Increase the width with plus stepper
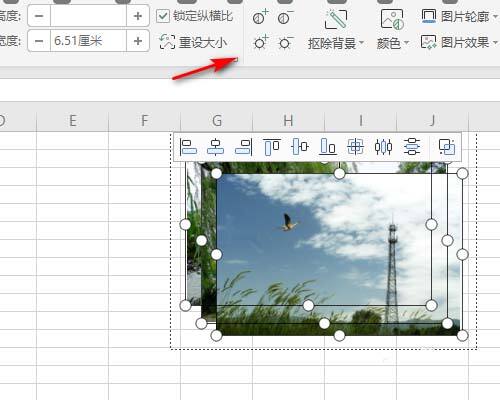This screenshot has height=400, width=500. pos(138,41)
